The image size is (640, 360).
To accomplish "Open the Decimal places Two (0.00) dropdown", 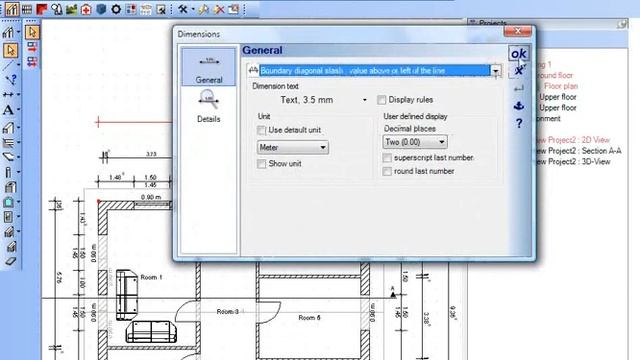I will point(415,142).
